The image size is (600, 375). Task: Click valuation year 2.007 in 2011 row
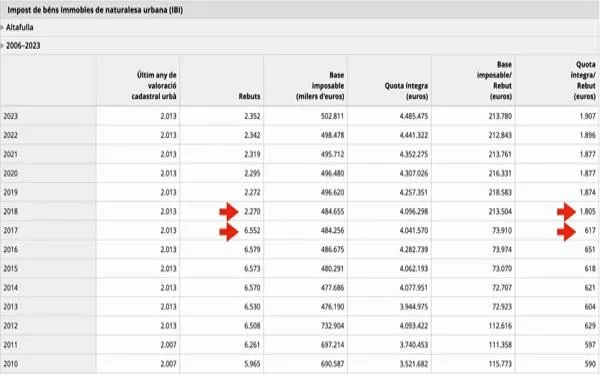pos(168,345)
